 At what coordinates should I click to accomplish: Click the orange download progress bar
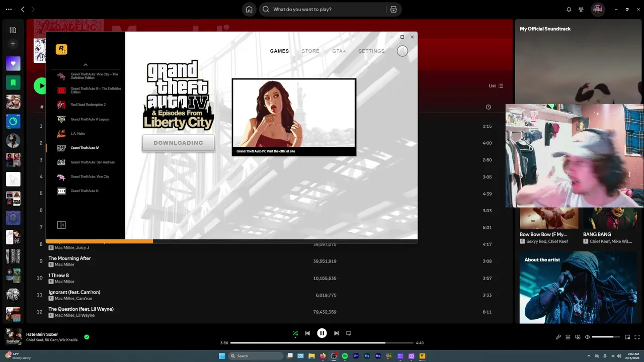click(99, 241)
